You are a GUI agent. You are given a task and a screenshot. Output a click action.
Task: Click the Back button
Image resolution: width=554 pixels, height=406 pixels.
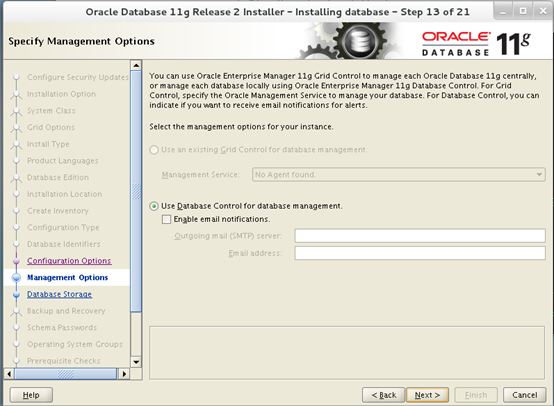(x=384, y=395)
